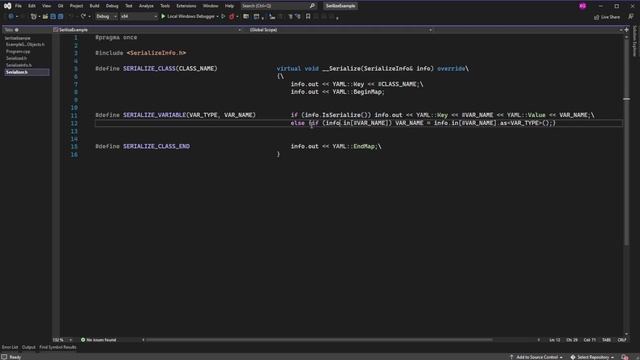Click the Redo toolbar icon

point(83,17)
